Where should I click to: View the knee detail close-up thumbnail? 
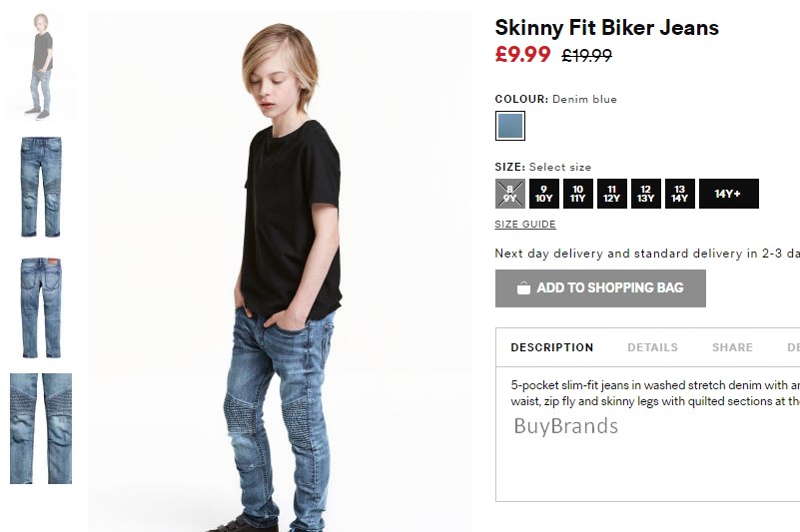pyautogui.click(x=41, y=428)
